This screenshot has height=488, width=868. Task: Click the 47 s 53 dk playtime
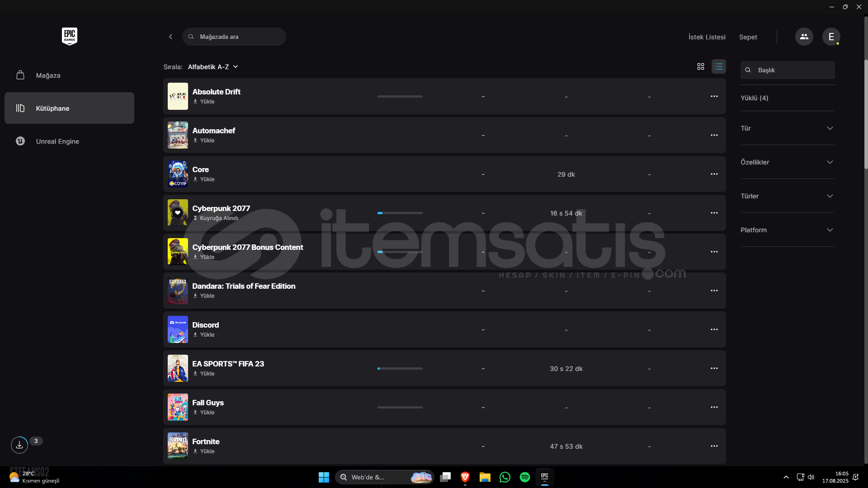tap(566, 446)
